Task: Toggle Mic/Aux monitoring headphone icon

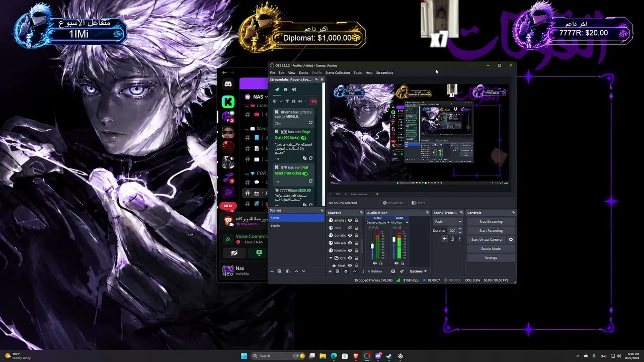Action: click(403, 263)
